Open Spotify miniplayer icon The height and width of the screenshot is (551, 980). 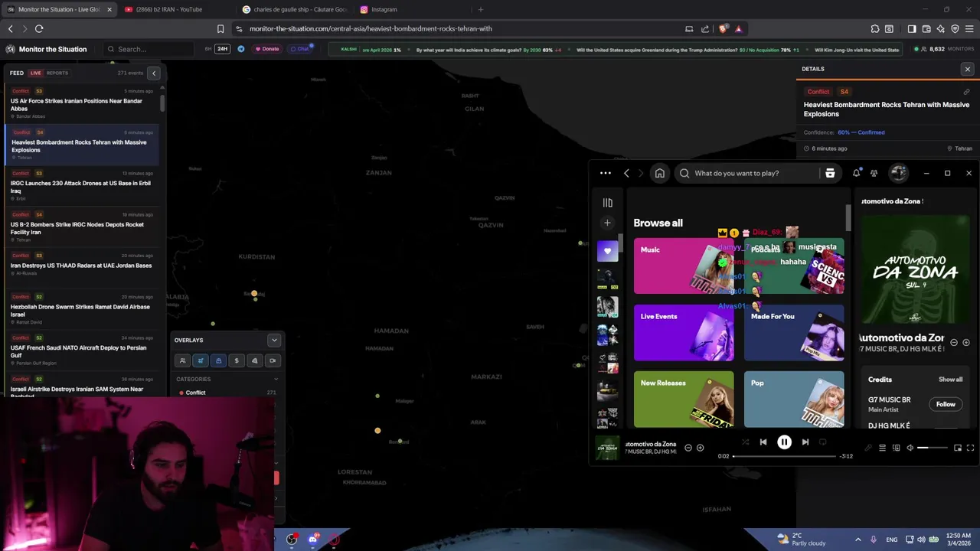tap(957, 448)
